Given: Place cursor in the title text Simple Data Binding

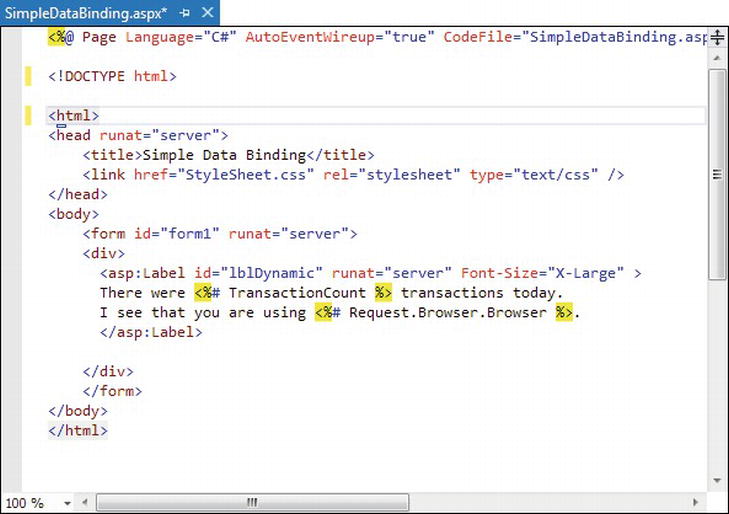Looking at the screenshot, I should pos(224,155).
